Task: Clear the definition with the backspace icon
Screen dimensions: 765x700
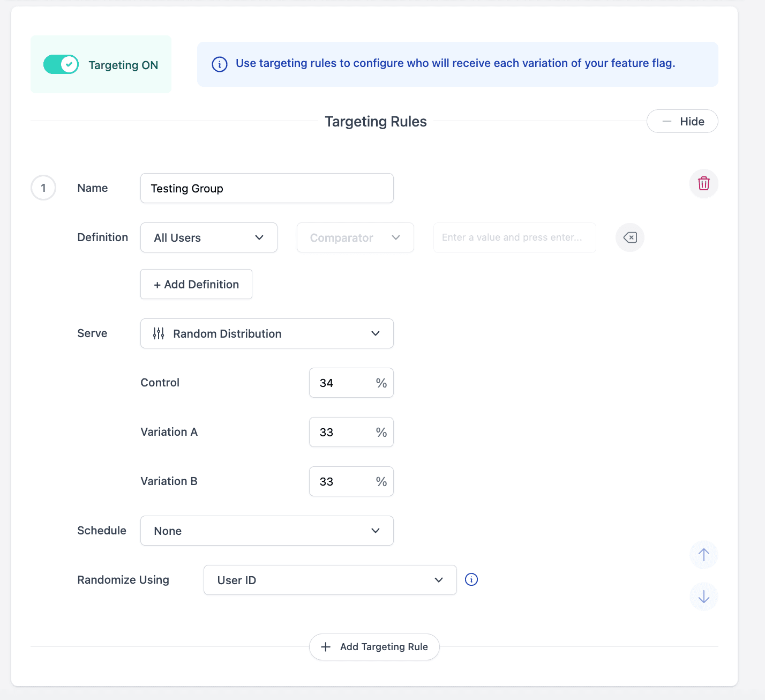Action: pos(630,237)
